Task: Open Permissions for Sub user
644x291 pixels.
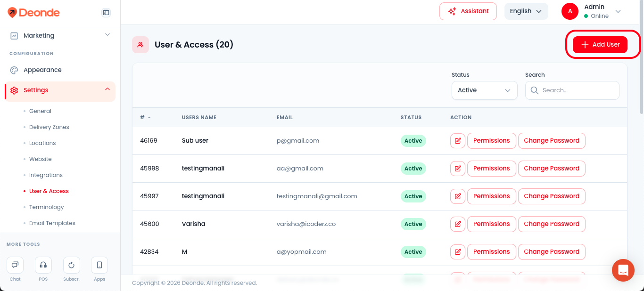Action: click(x=492, y=141)
